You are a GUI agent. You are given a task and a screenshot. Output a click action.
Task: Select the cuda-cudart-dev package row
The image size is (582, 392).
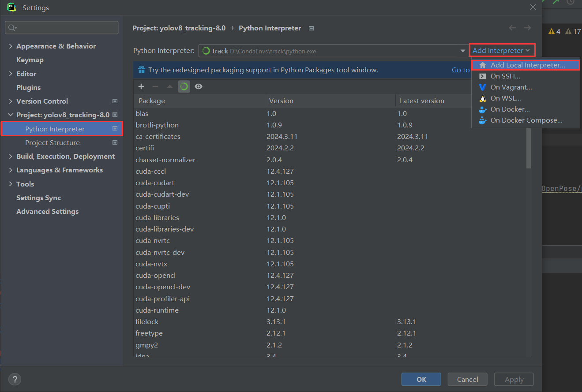[x=330, y=194]
